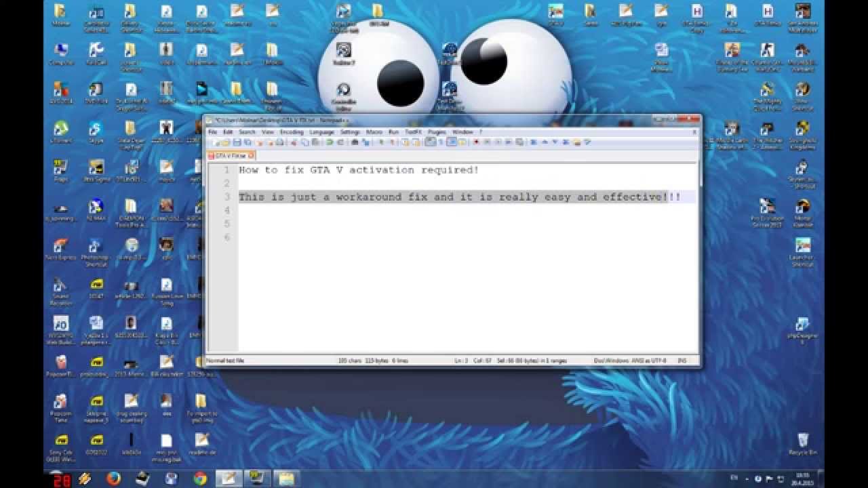Open the View menu
This screenshot has height=488, width=868.
(x=268, y=131)
